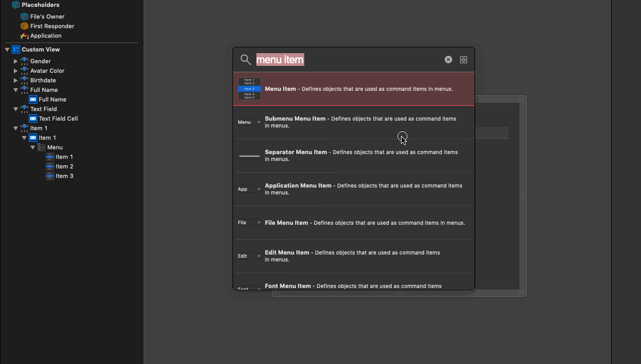Click the First Responder icon
The width and height of the screenshot is (641, 364).
[24, 26]
